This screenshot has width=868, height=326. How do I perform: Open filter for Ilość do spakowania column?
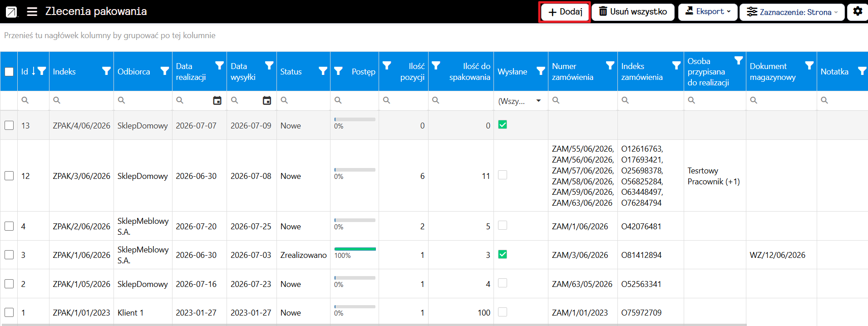click(436, 66)
